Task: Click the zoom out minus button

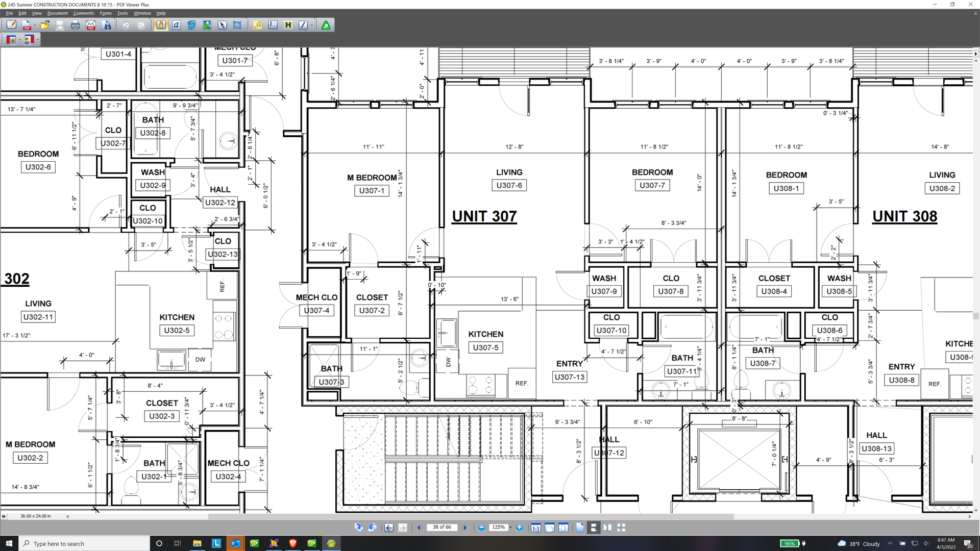Action: pyautogui.click(x=481, y=528)
